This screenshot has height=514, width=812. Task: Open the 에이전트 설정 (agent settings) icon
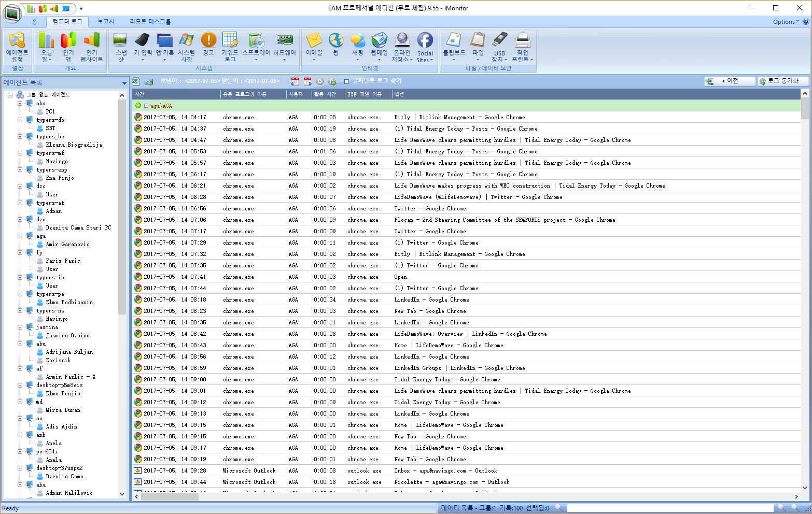(17, 47)
